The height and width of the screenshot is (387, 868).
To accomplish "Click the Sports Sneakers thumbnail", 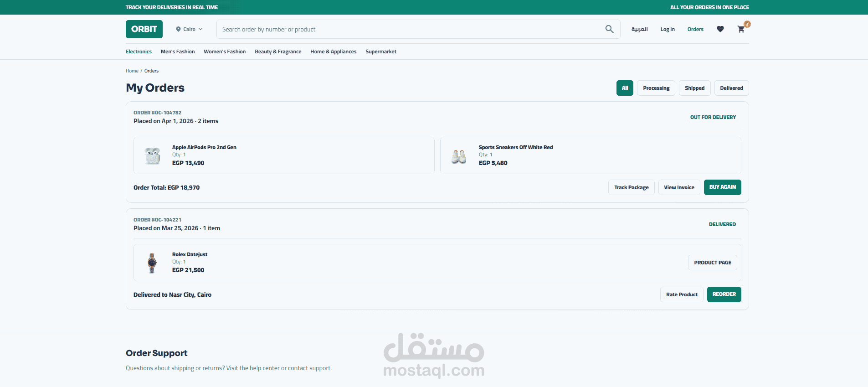I will (459, 156).
